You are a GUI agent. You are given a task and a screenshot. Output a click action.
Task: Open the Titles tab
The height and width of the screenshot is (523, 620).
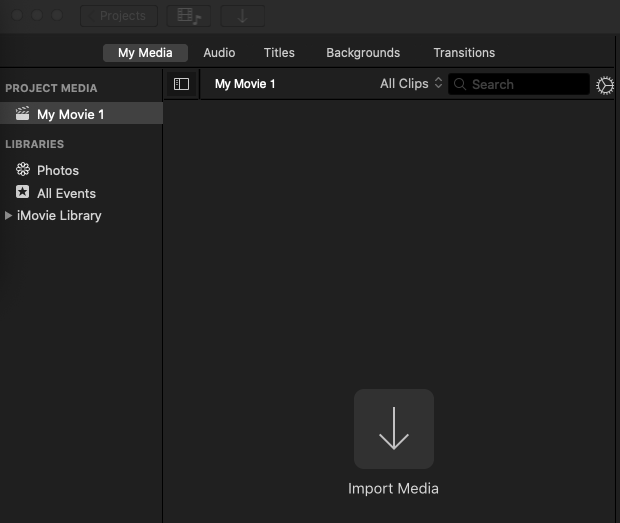pos(279,53)
